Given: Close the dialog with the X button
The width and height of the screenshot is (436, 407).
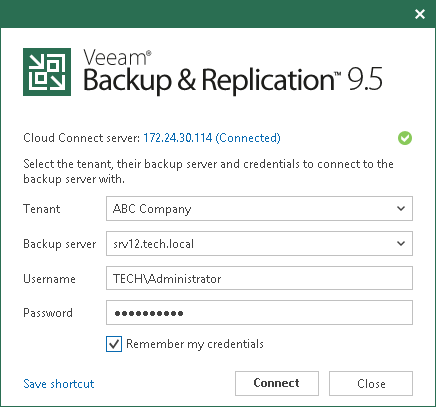Looking at the screenshot, I should pyautogui.click(x=420, y=14).
